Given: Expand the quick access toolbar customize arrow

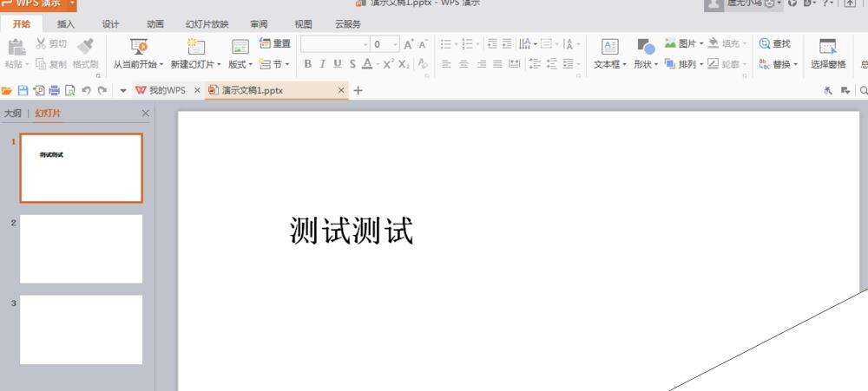Looking at the screenshot, I should [123, 91].
